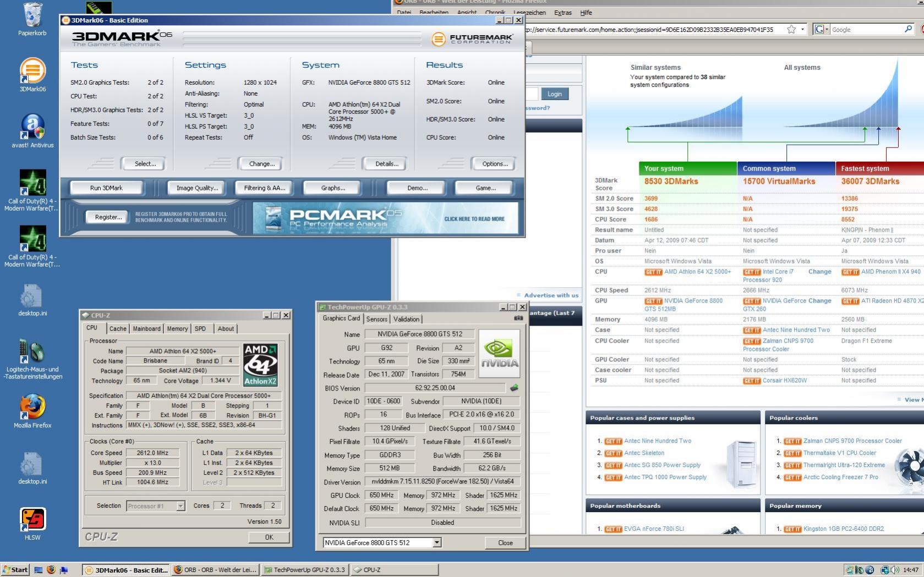Click the Login button on the ORB page
924x577 pixels.
[554, 94]
